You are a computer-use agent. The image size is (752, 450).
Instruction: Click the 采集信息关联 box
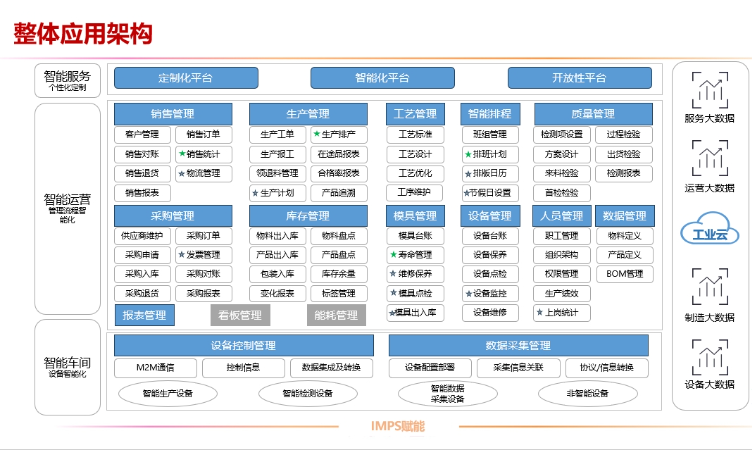pyautogui.click(x=518, y=368)
